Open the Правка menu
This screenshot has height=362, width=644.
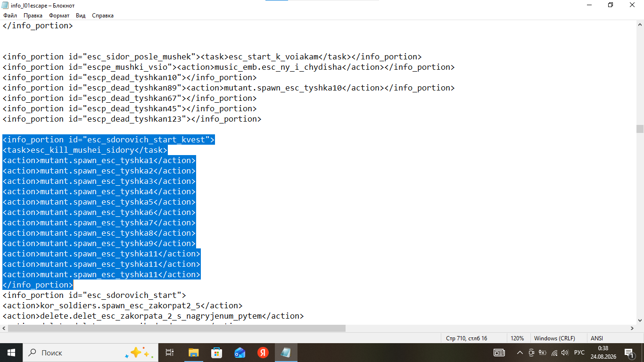pos(33,16)
